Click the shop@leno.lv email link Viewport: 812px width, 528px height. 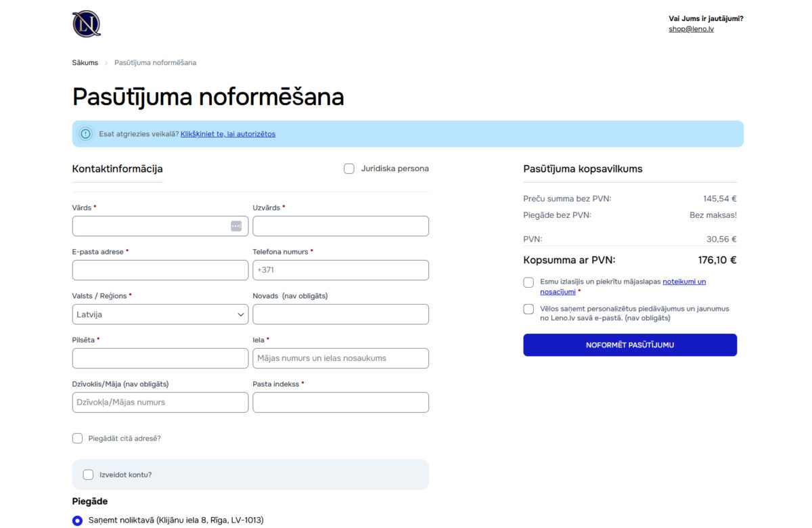(x=690, y=28)
